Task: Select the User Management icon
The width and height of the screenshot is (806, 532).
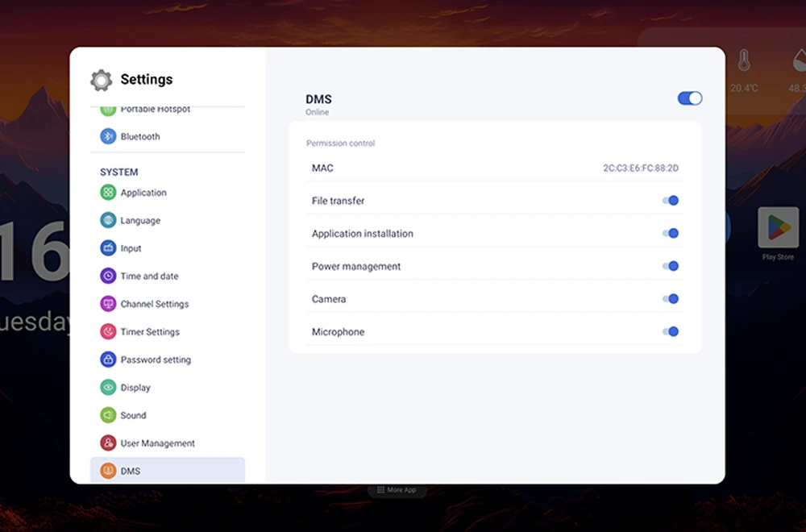Action: [x=108, y=443]
